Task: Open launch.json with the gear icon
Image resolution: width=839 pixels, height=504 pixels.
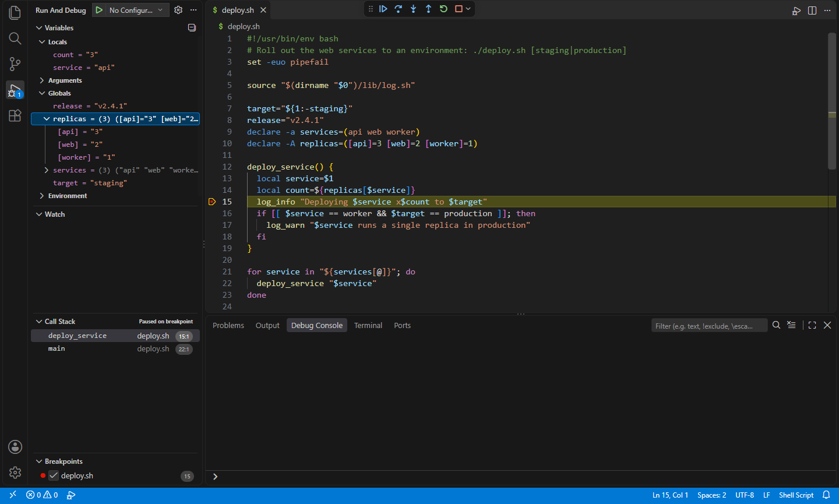Action: point(178,10)
